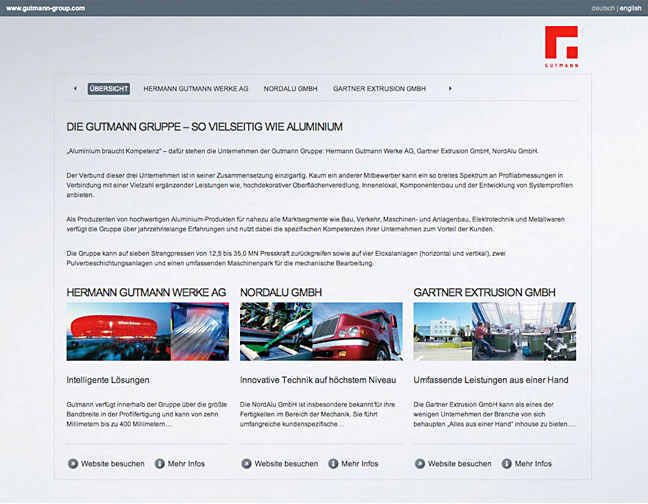Click arrow icon under Hermann Gutmann Werke
Viewport: 648px width, 504px height.
click(73, 464)
